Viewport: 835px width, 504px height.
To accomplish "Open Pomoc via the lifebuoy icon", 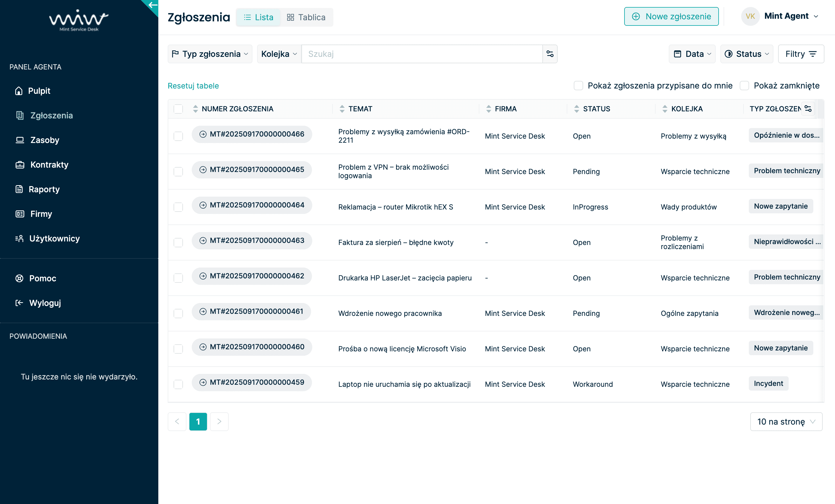I will [19, 278].
